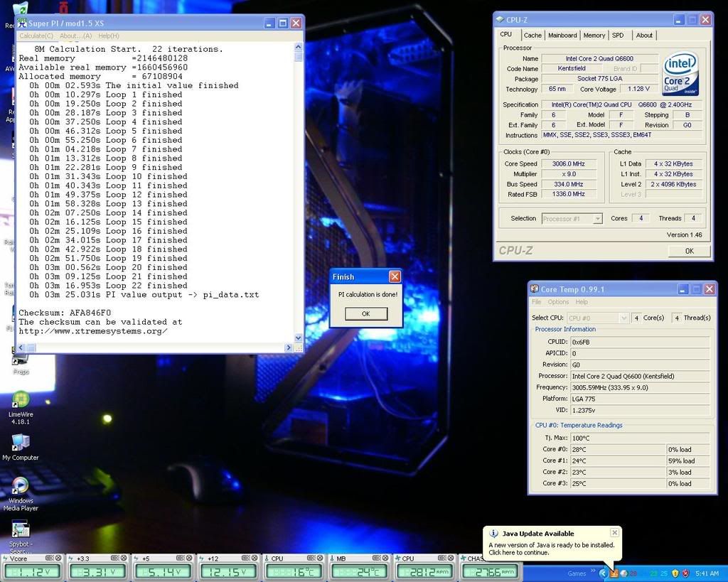This screenshot has width=728, height=582.
Task: Open the Selection Processor #1 dropdown in CPU-Z
Action: (598, 219)
